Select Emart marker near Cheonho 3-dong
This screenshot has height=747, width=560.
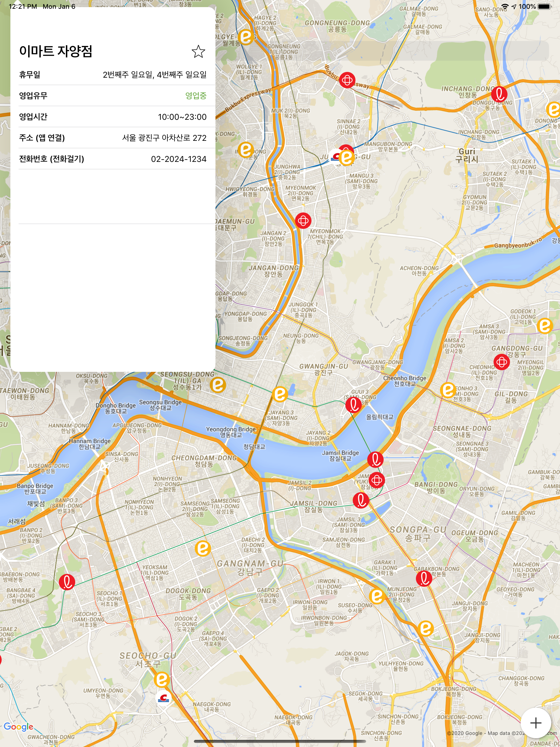point(448,390)
